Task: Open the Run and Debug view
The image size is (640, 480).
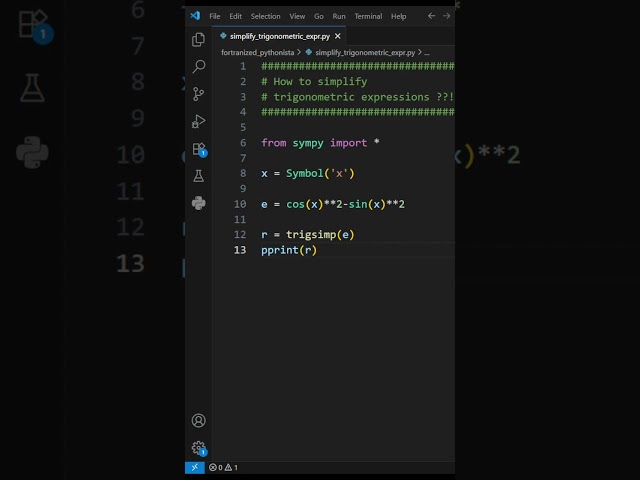Action: [x=198, y=121]
